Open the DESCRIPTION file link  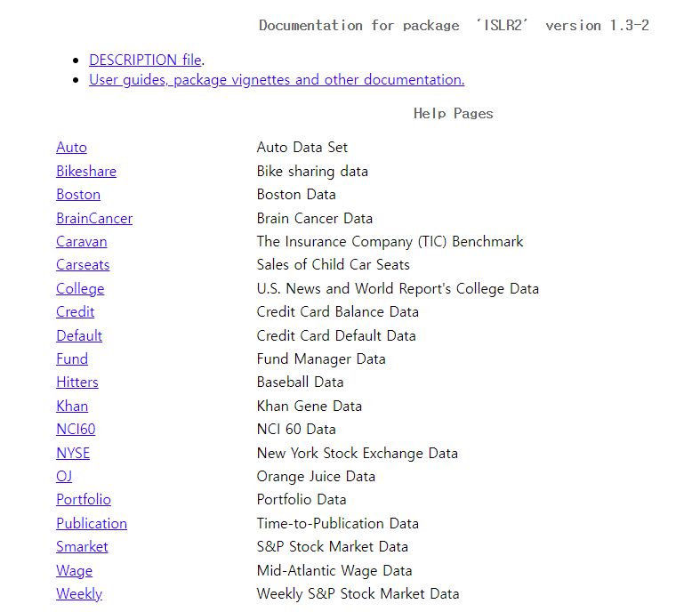(145, 60)
